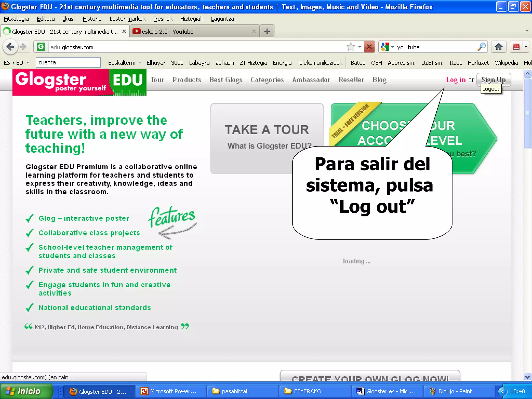Click the Harluxet toolbar button
This screenshot has height=399, width=532.
pyautogui.click(x=478, y=63)
